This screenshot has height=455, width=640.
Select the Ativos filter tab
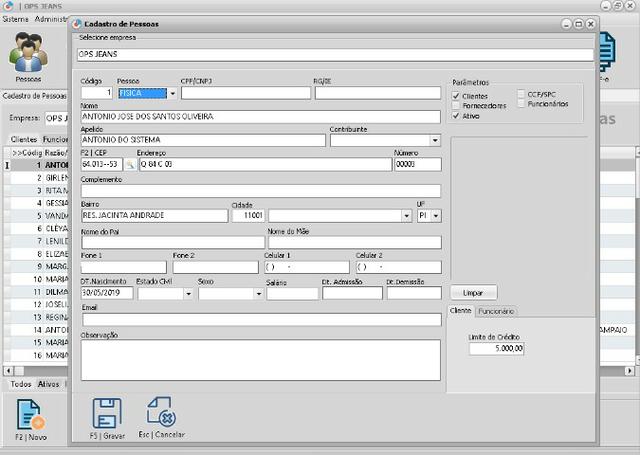(x=48, y=384)
